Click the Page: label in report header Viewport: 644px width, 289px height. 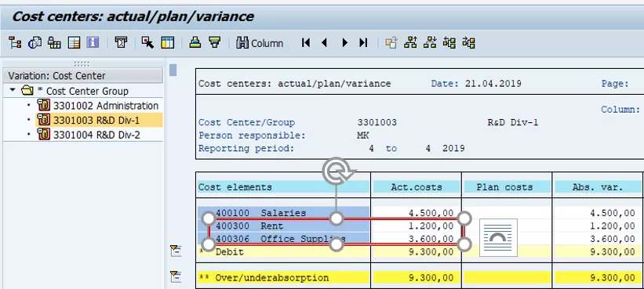(615, 84)
